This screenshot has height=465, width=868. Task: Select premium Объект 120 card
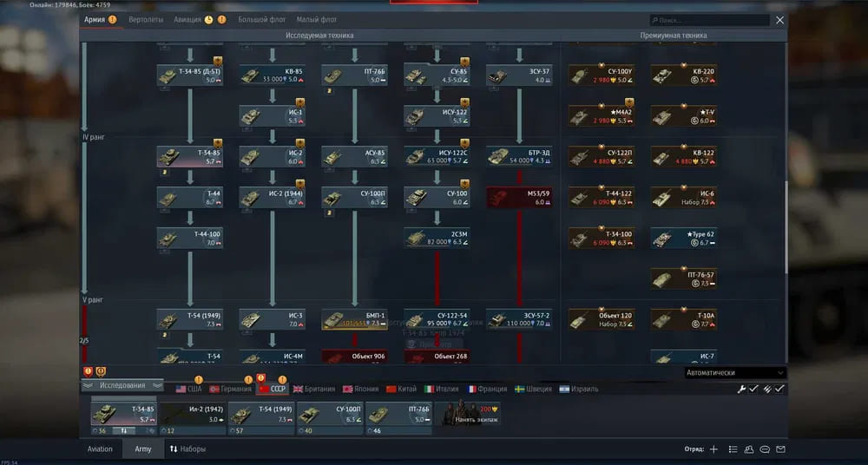pos(602,319)
